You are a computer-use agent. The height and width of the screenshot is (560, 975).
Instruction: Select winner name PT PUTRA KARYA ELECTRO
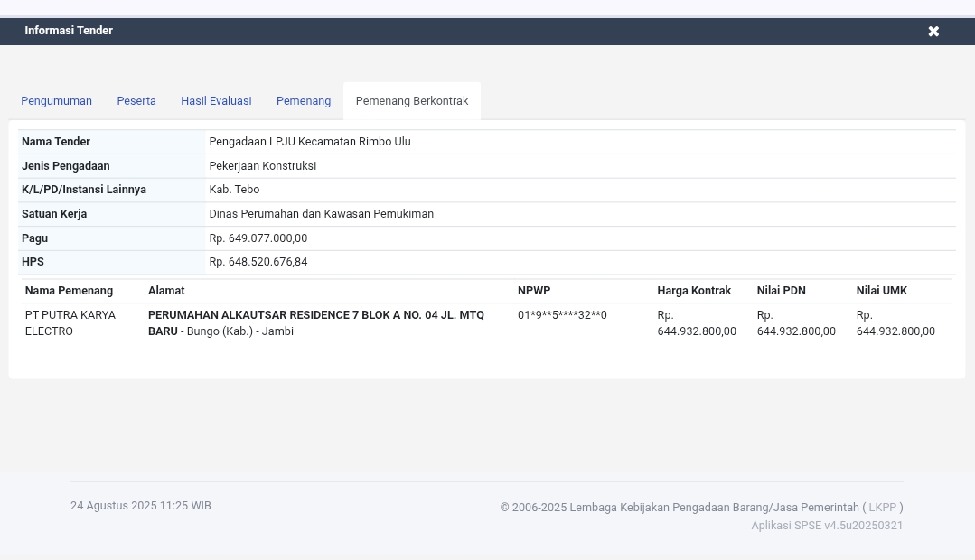(70, 322)
